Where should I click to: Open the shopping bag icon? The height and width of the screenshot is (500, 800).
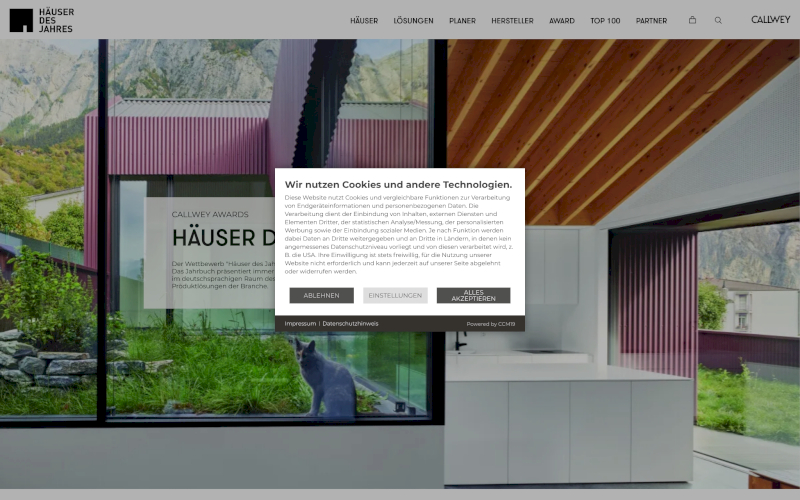[x=692, y=20]
